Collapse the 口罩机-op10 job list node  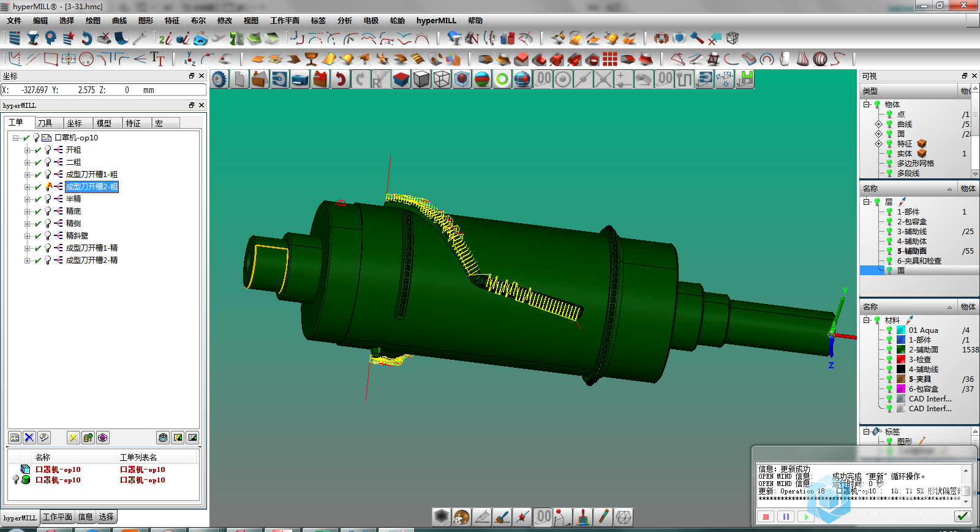[x=15, y=138]
